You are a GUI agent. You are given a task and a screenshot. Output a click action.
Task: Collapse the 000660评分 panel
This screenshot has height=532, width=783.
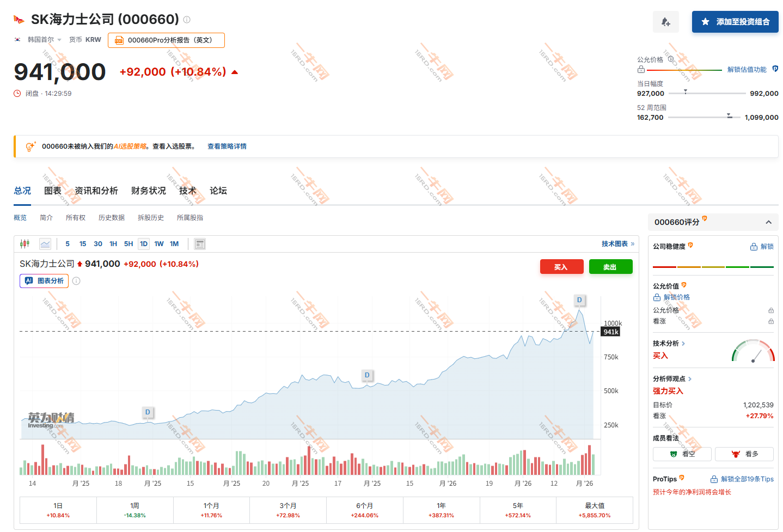(768, 222)
